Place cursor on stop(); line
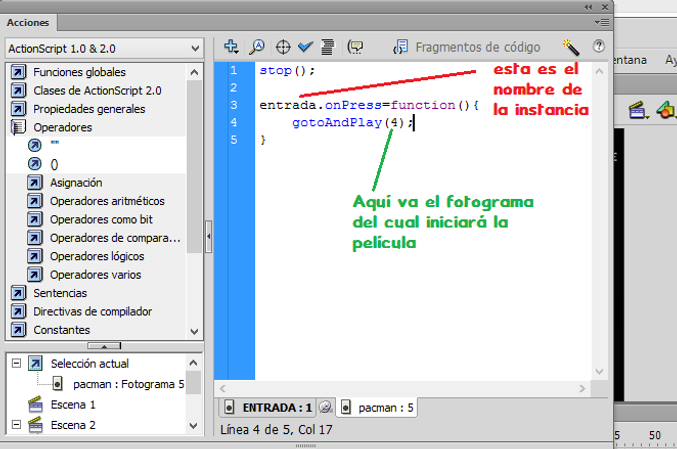677x449 pixels. tap(287, 70)
